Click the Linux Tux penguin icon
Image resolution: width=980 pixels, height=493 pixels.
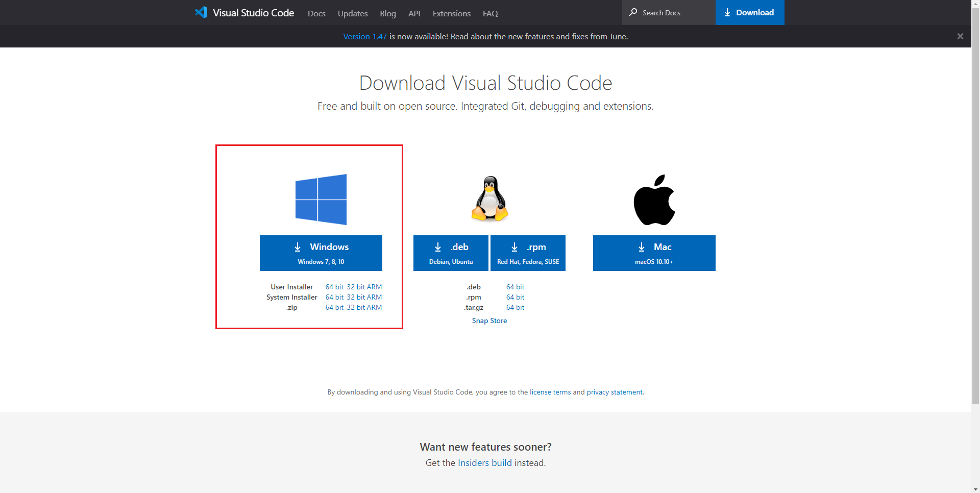coord(489,199)
